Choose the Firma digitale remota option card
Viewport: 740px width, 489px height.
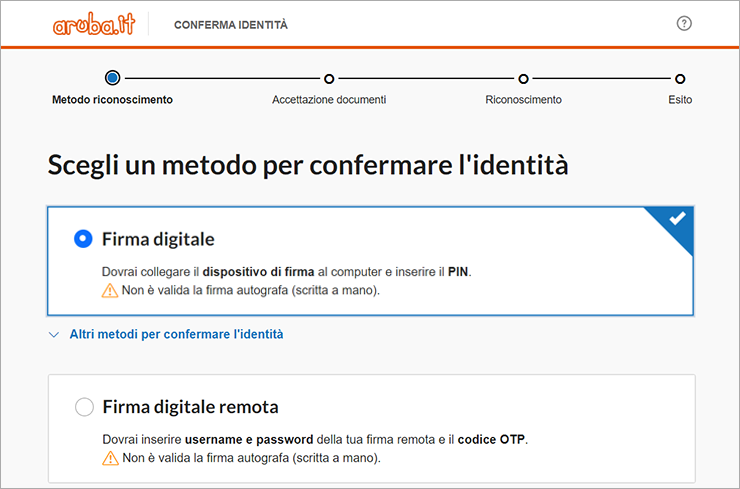tap(371, 428)
